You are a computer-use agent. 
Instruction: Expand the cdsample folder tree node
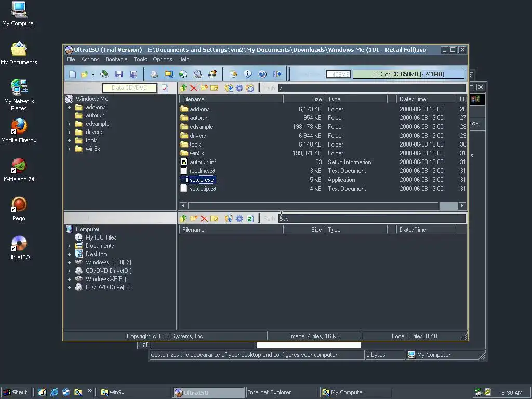(69, 124)
